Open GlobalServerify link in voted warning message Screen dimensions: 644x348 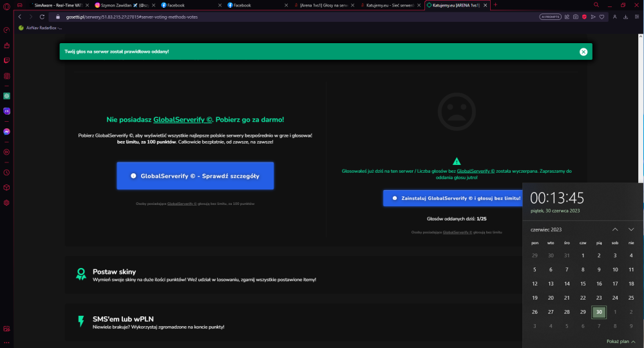(476, 171)
